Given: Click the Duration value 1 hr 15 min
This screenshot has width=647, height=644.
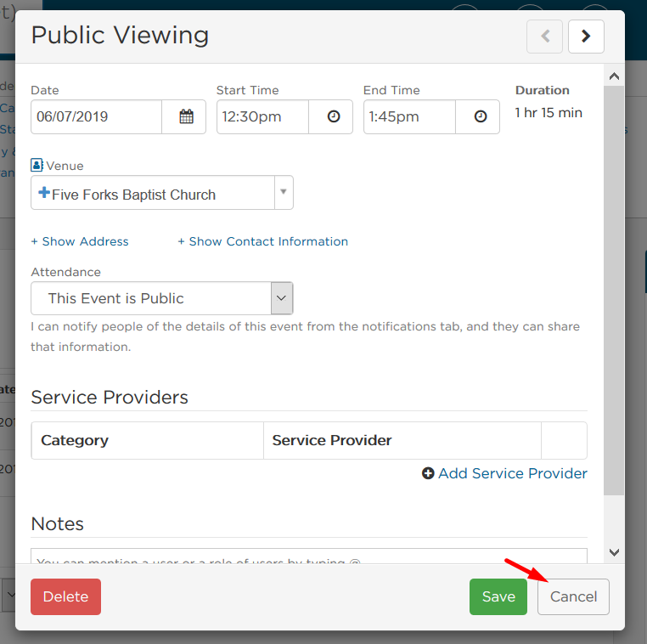Looking at the screenshot, I should tap(549, 113).
